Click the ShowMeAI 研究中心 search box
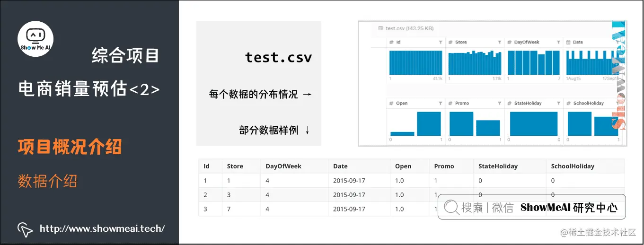Image resolution: width=644 pixels, height=245 pixels. 531,207
